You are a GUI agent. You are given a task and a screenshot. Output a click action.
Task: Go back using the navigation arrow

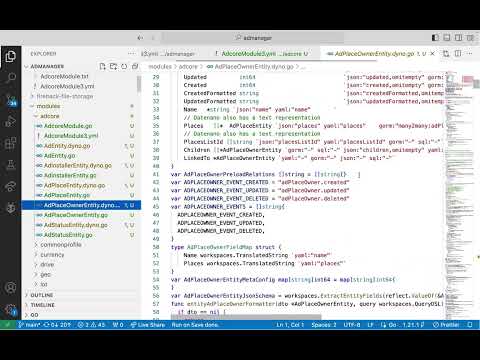[140, 38]
